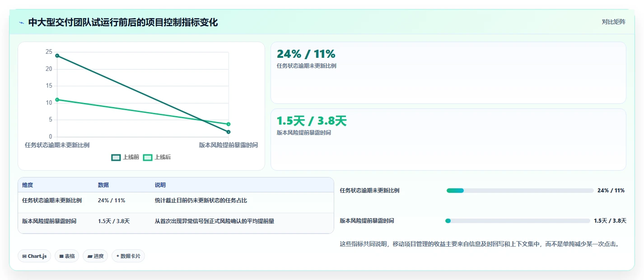Toggle the 上线前 legend entry
The height and width of the screenshot is (280, 644).
point(125,157)
